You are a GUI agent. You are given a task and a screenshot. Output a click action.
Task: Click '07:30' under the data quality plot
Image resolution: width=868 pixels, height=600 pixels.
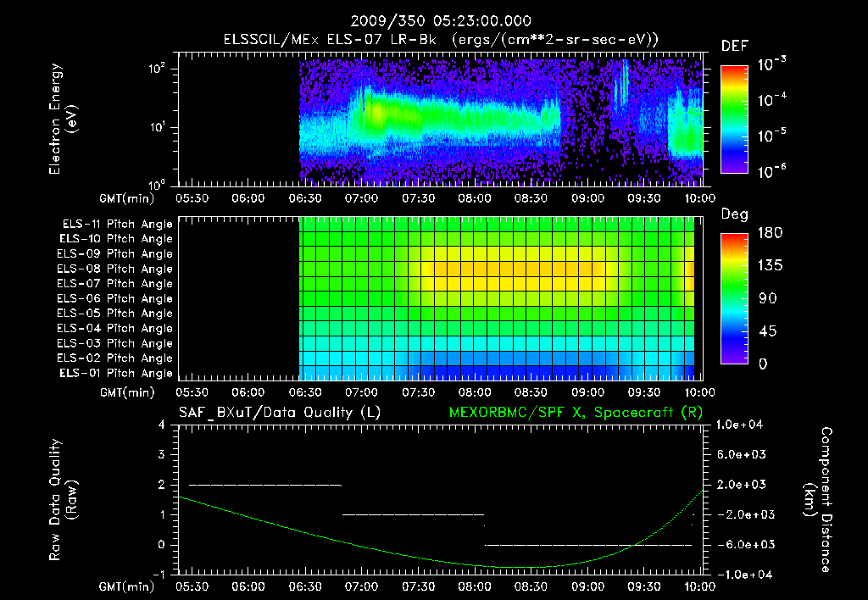417,586
